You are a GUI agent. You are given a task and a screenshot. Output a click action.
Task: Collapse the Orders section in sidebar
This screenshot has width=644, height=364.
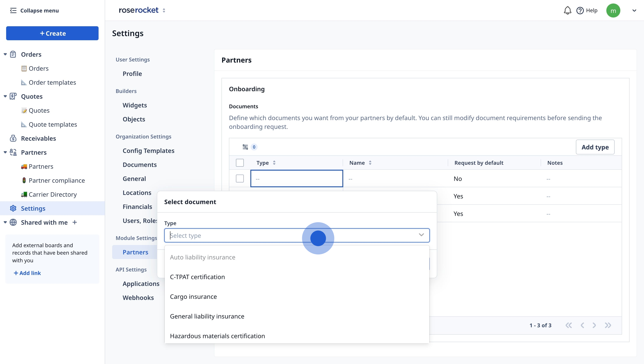click(5, 54)
